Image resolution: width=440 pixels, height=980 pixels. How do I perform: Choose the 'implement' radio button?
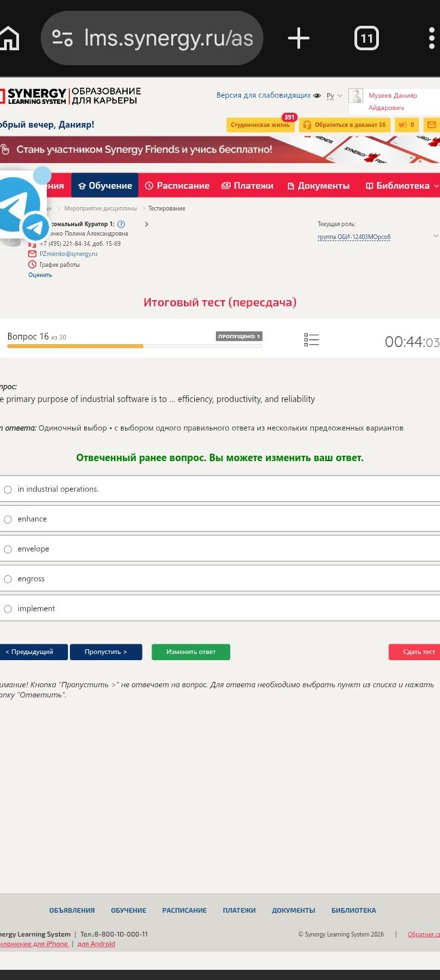point(8,609)
